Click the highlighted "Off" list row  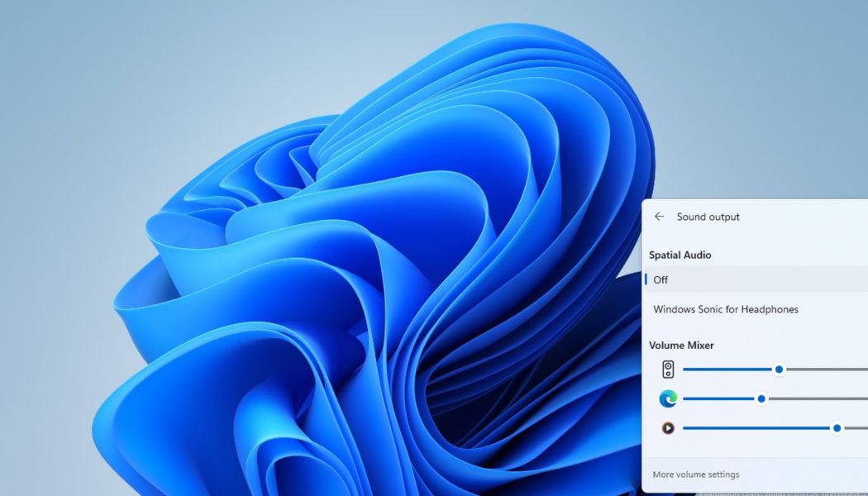[744, 279]
